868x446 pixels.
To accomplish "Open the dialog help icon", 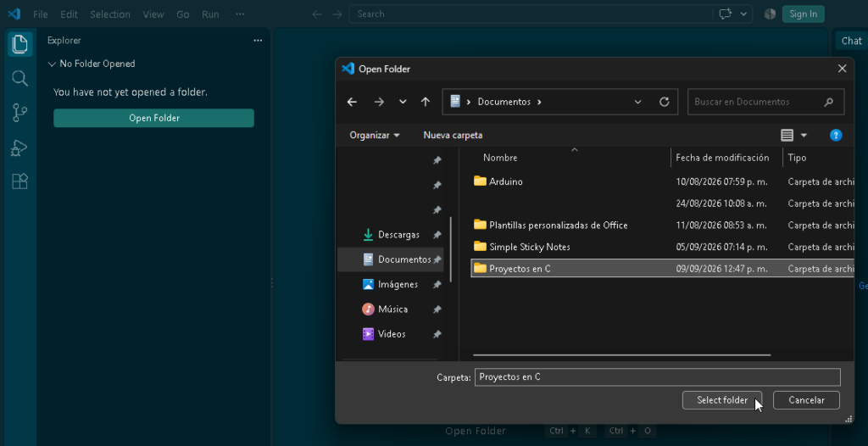I will [x=836, y=135].
